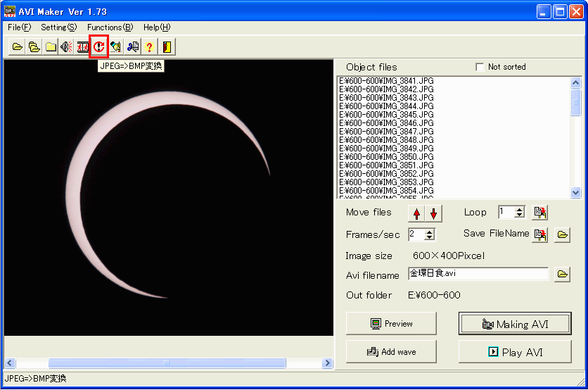Move file up with red up arrow

coord(417,213)
